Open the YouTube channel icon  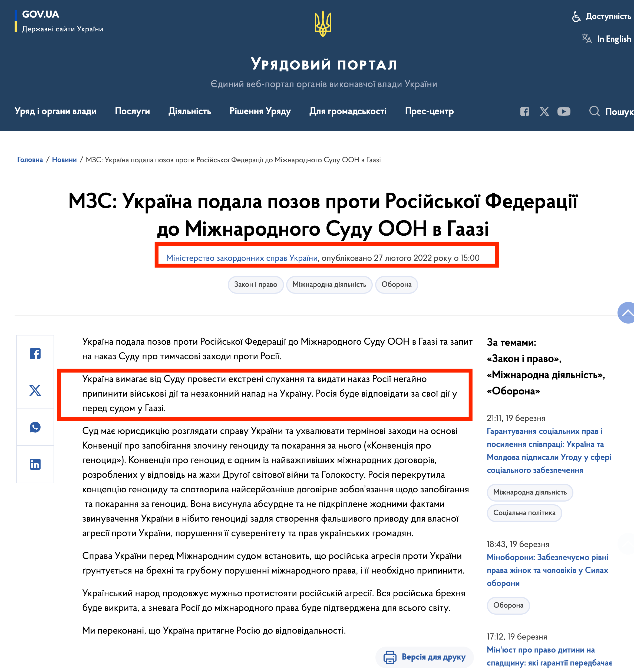coord(564,111)
